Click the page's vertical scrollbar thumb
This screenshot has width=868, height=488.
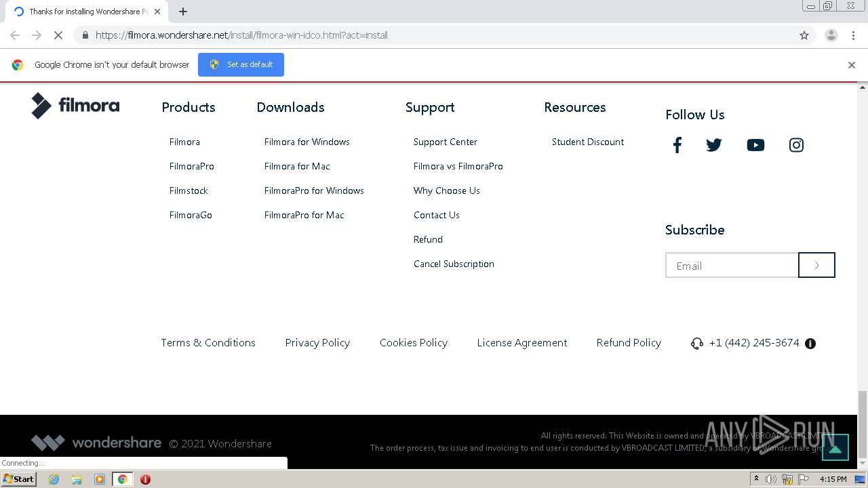pos(863,424)
